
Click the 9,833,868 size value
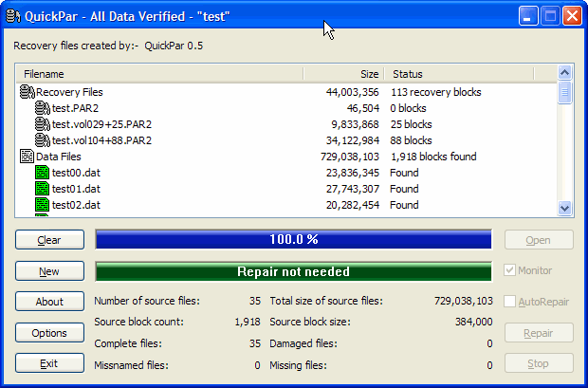click(x=355, y=124)
